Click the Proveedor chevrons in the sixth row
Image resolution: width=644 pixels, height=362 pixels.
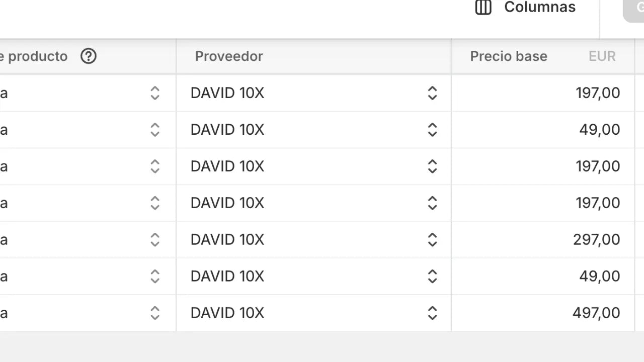pos(432,277)
